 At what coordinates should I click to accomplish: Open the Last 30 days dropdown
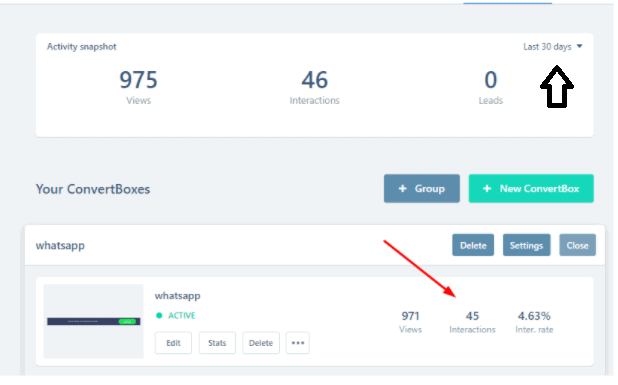[552, 46]
